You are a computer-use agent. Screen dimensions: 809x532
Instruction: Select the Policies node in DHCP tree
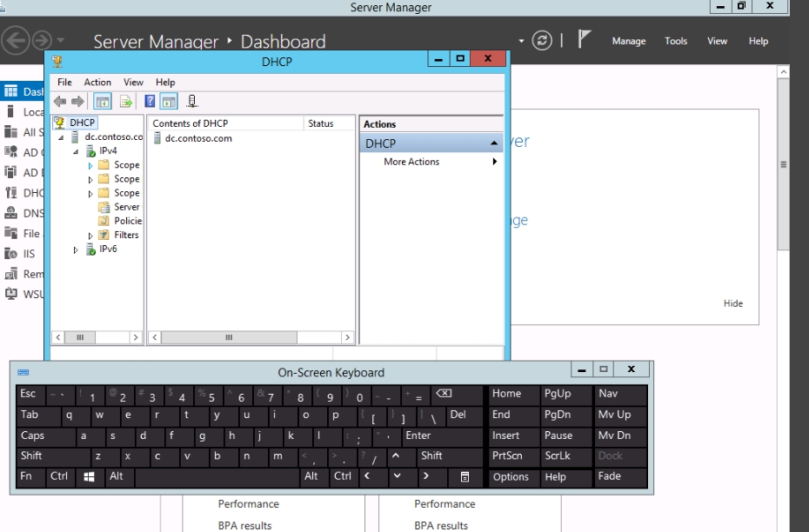(x=120, y=221)
